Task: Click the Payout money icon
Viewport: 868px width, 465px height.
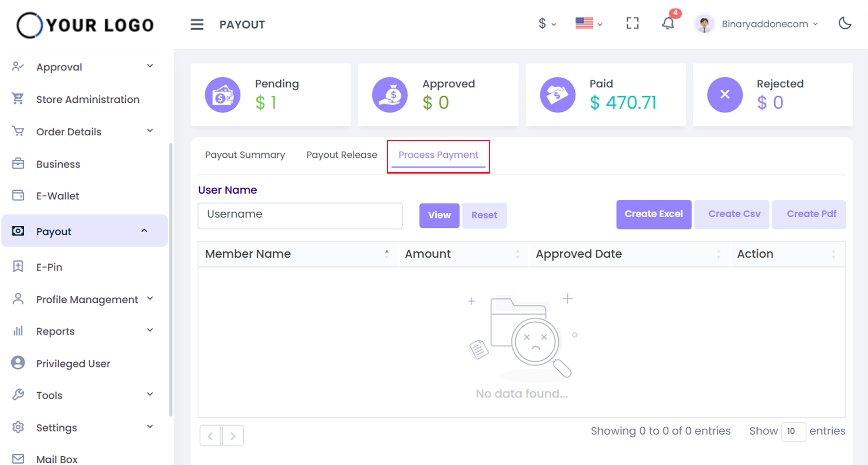Action: pyautogui.click(x=18, y=231)
